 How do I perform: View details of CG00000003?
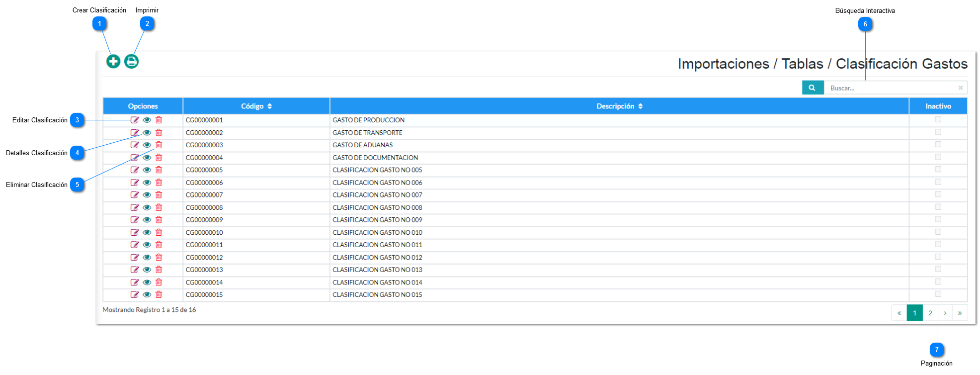click(x=147, y=145)
